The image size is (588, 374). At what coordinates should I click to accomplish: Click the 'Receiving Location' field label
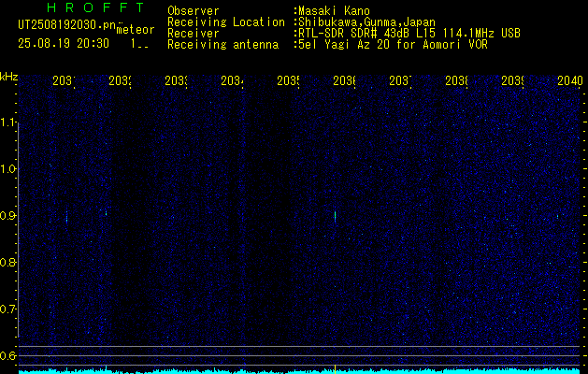click(226, 22)
